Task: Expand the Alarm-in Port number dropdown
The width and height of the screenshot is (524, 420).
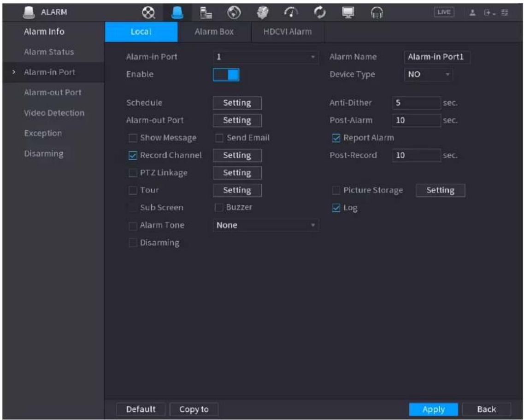Action: point(265,57)
